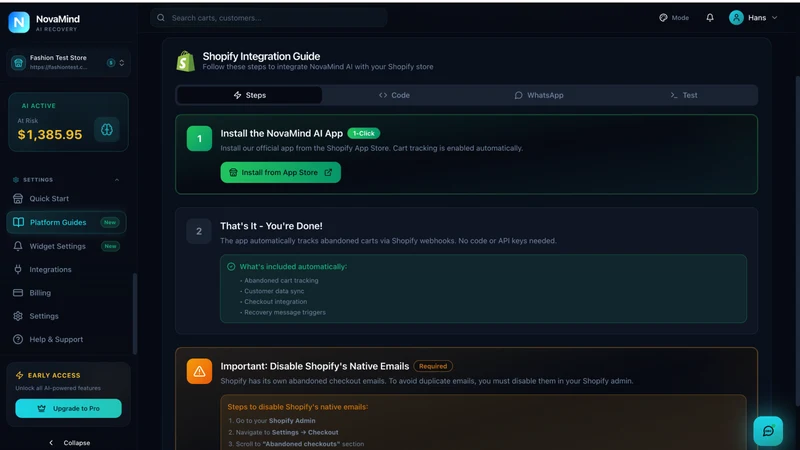Click the step 2 number badge
This screenshot has height=450, width=800.
pyautogui.click(x=199, y=231)
